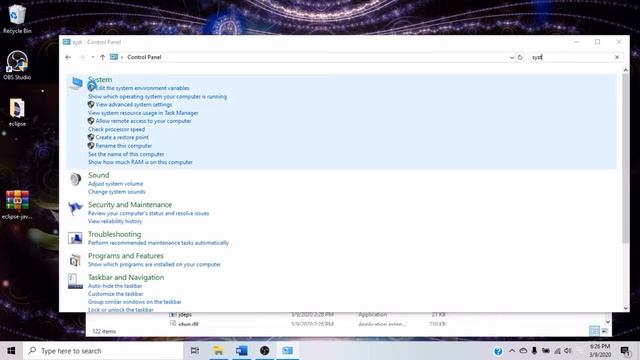Open Programs and Features heading
This screenshot has width=640, height=360.
(x=126, y=256)
